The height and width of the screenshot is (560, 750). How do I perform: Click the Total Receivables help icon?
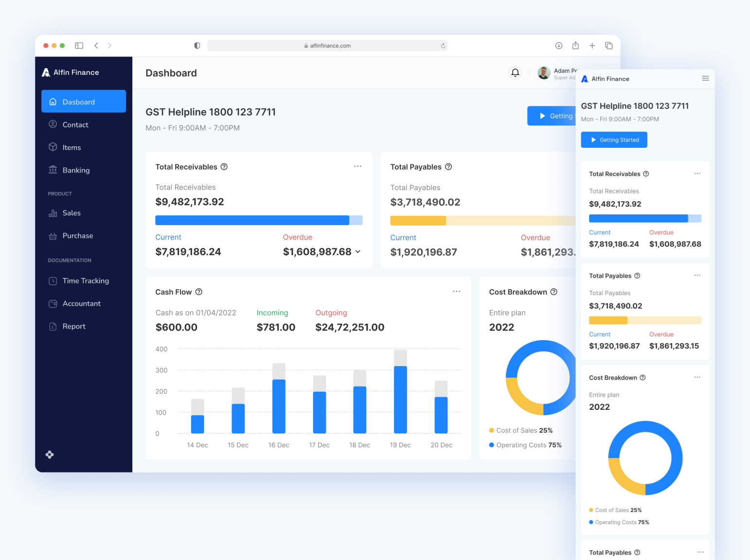(224, 166)
